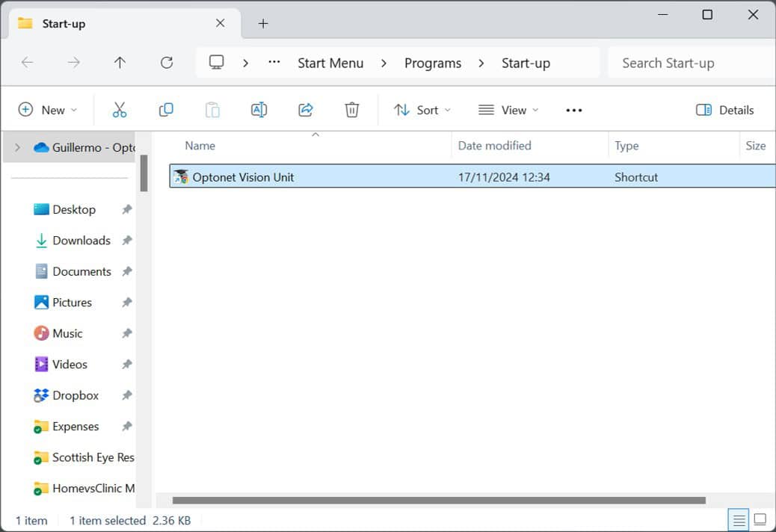Image resolution: width=776 pixels, height=532 pixels.
Task: Click chevron after Programs breadcrumb
Action: [481, 64]
